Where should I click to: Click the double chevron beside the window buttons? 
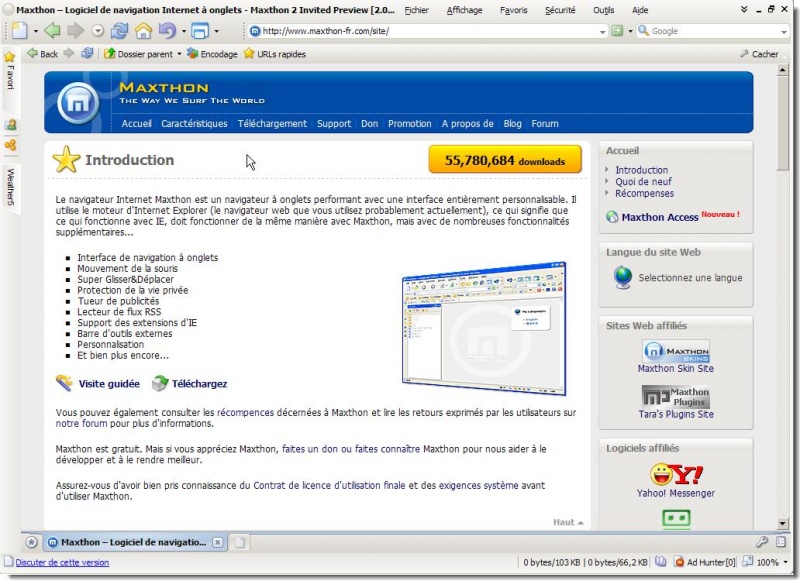tap(744, 9)
